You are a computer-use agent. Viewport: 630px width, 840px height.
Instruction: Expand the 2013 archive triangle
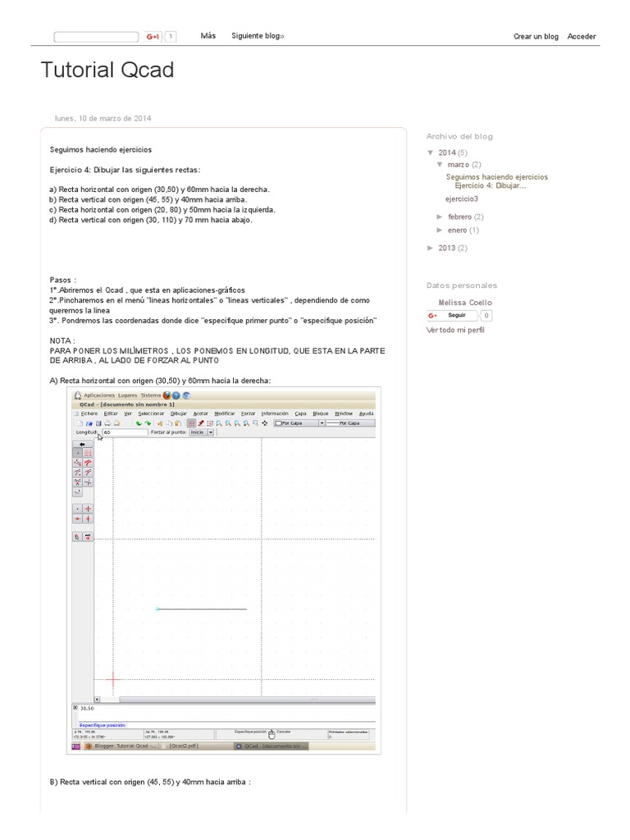coord(430,248)
